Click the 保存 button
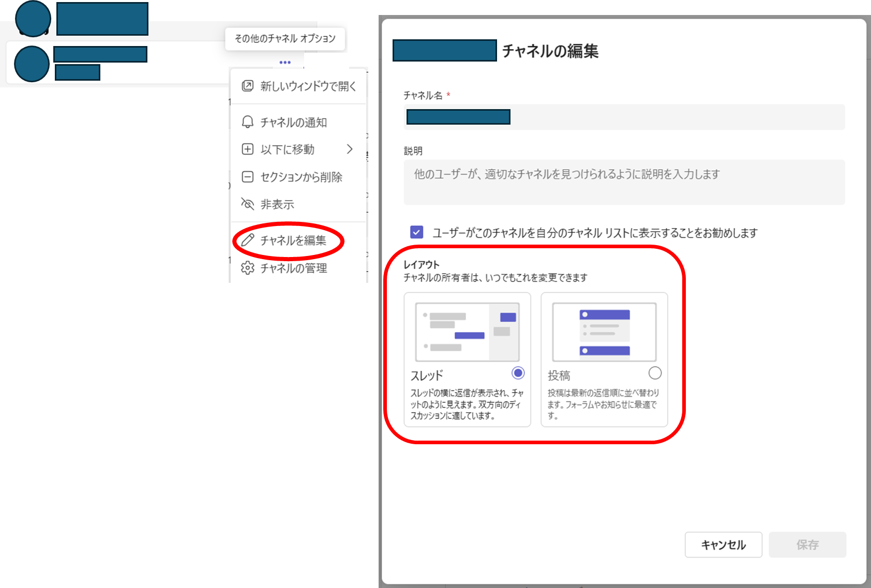Image resolution: width=871 pixels, height=588 pixels. 807,545
